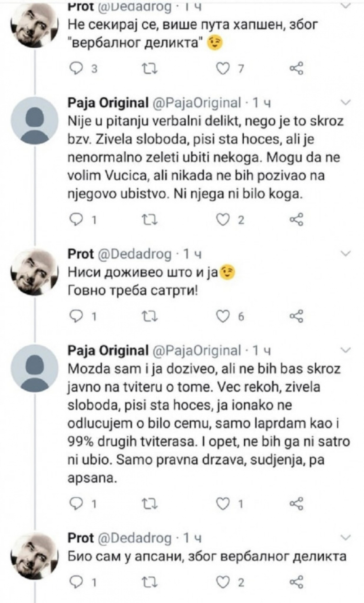
Task: Open the @PajaOriginal handle link in first reply
Action: 197,103
